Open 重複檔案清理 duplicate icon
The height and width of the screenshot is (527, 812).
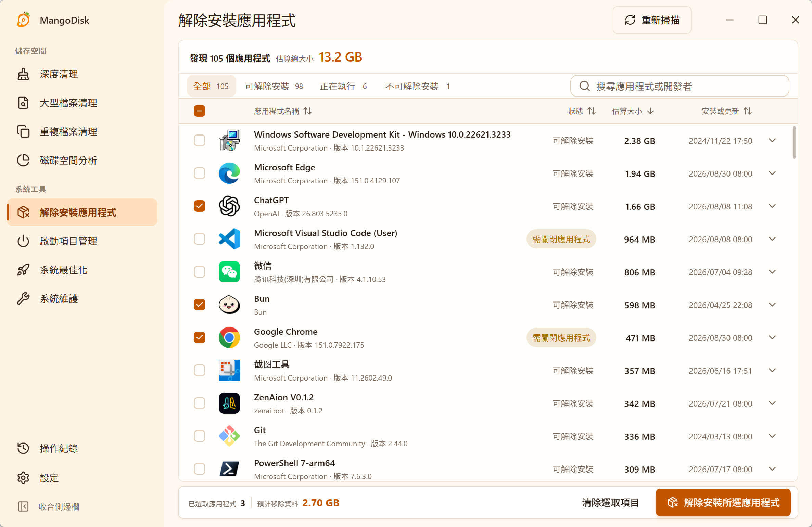point(23,132)
